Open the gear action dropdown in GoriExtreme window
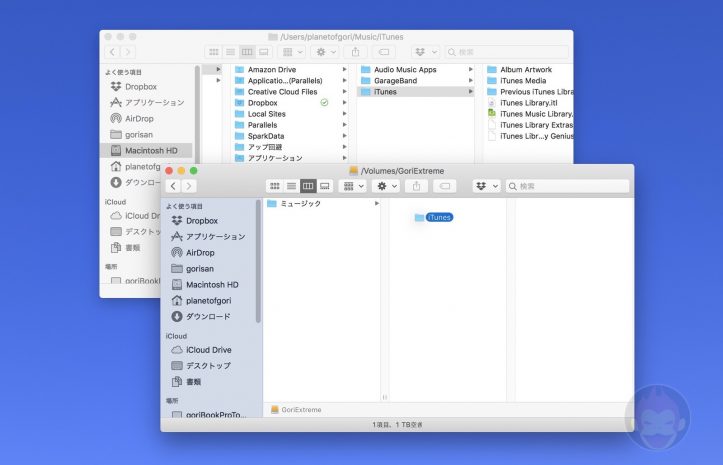The height and width of the screenshot is (465, 723). tap(385, 187)
